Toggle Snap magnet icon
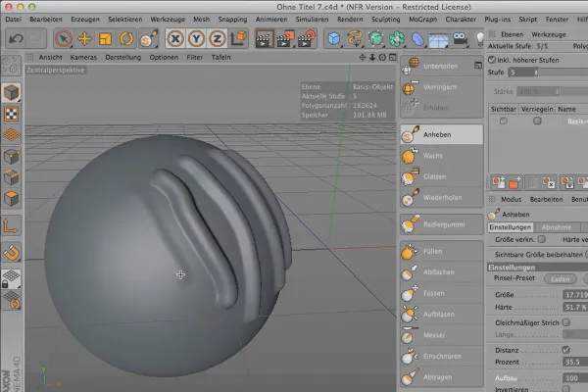This screenshot has height=392, width=588. pyautogui.click(x=11, y=253)
